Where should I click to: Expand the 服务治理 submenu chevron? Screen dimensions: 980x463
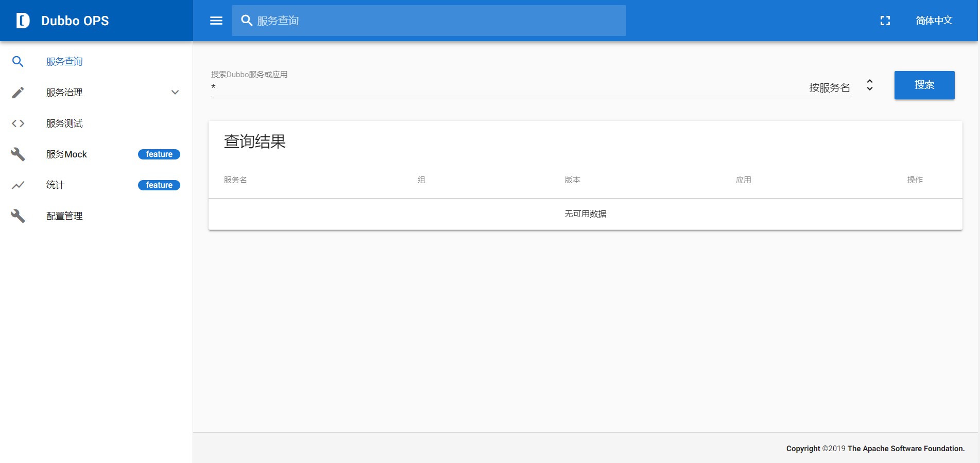coord(175,93)
